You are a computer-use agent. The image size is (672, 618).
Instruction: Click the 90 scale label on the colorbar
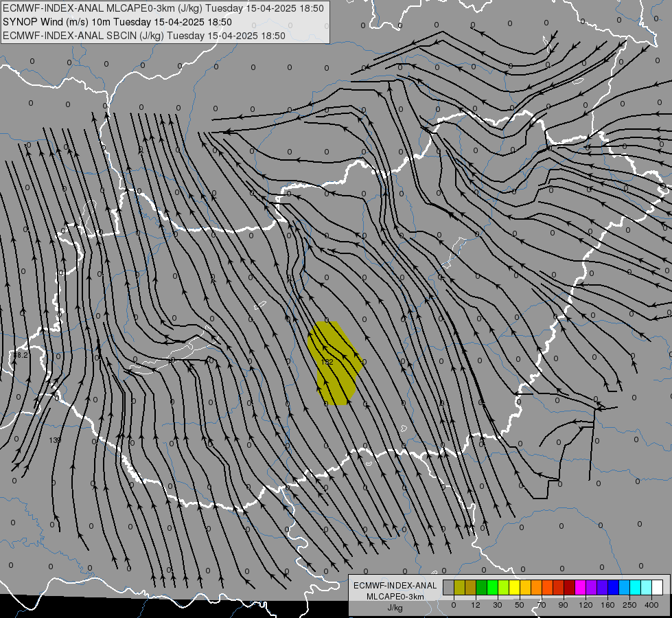point(563,605)
